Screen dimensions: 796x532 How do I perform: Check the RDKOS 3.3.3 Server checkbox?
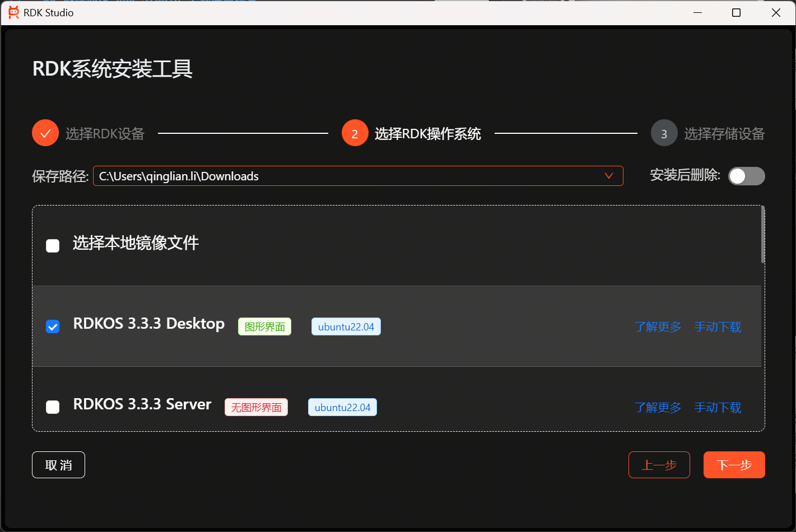pos(52,407)
